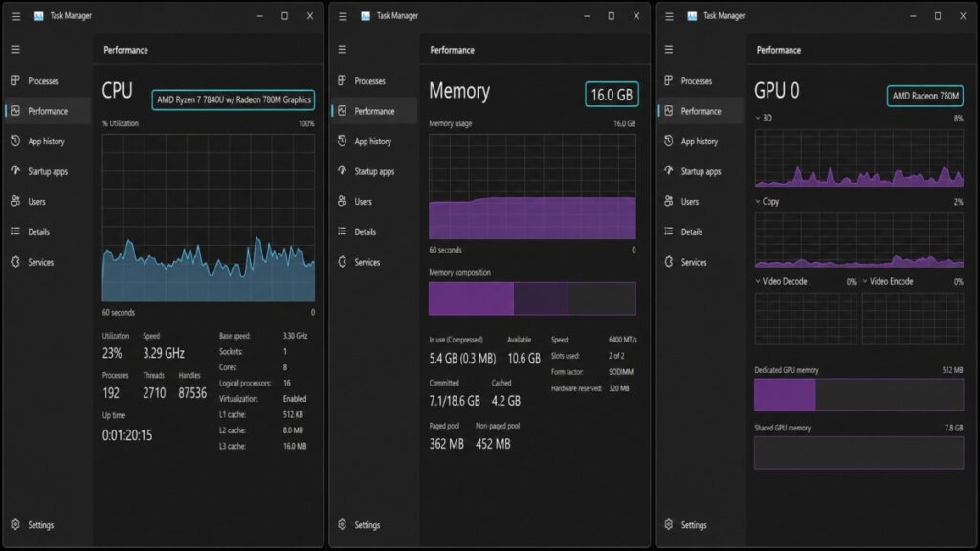Open the Copy engine graph dropdown chevron
980x551 pixels.
(x=758, y=201)
